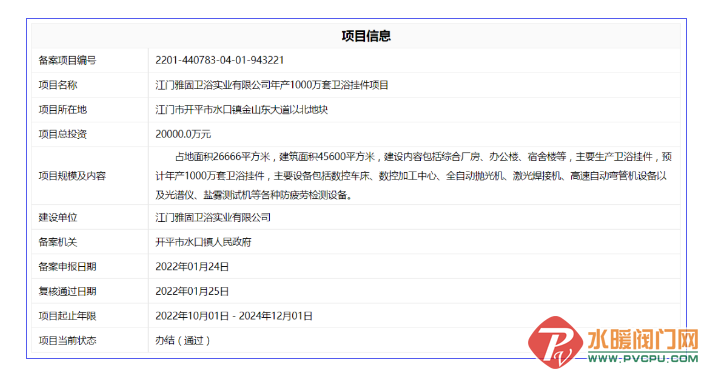The image size is (703, 373).
Task: Select builder value 江门雅固卫浴实业有限公司
Action: coord(213,217)
